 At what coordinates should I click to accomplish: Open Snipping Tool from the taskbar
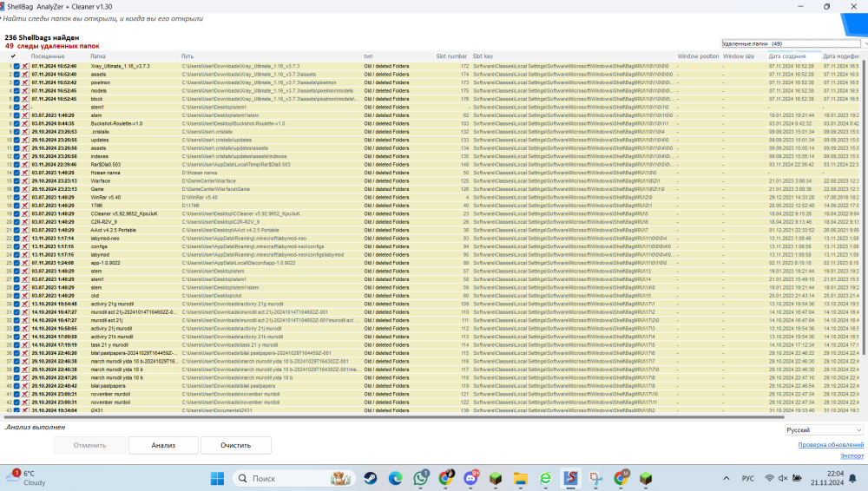[x=595, y=478]
